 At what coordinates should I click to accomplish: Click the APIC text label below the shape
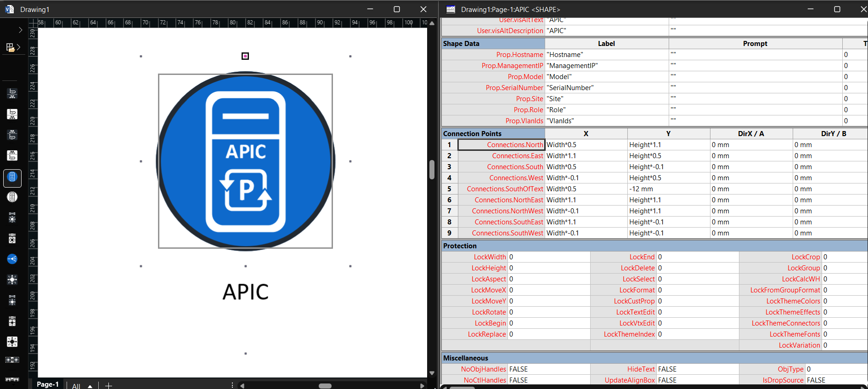[x=246, y=292]
